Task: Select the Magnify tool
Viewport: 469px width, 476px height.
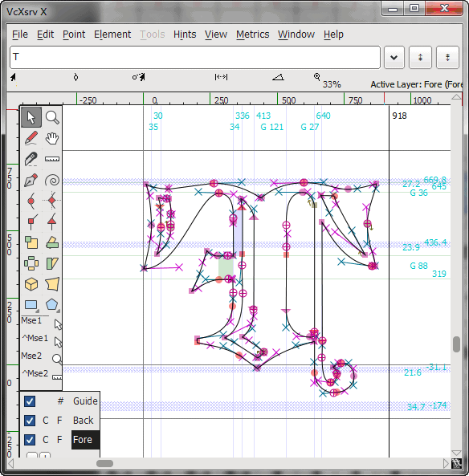Action: (52, 117)
